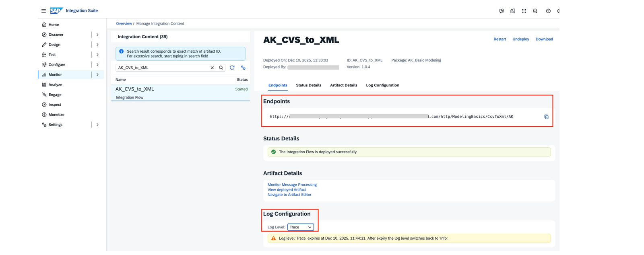This screenshot has height=255, width=644.
Task: Click the Integration Suite title
Action: pos(82,10)
